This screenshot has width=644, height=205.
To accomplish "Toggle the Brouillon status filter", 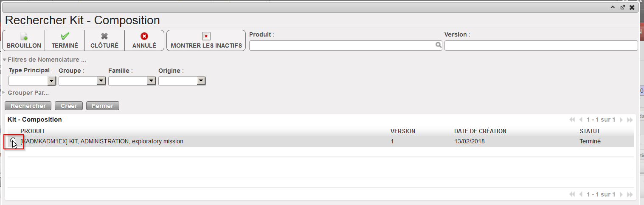I will click(24, 40).
